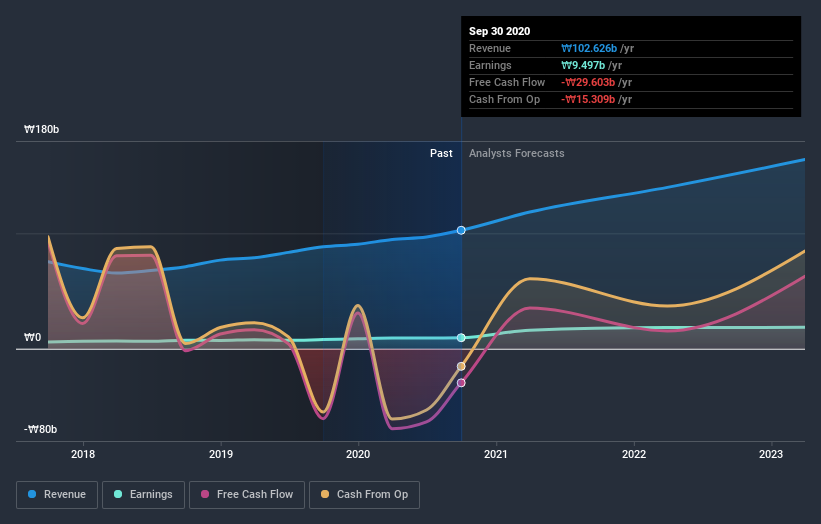Click the ₩102.626b revenue value in tooltip
The image size is (821, 524).
589,48
